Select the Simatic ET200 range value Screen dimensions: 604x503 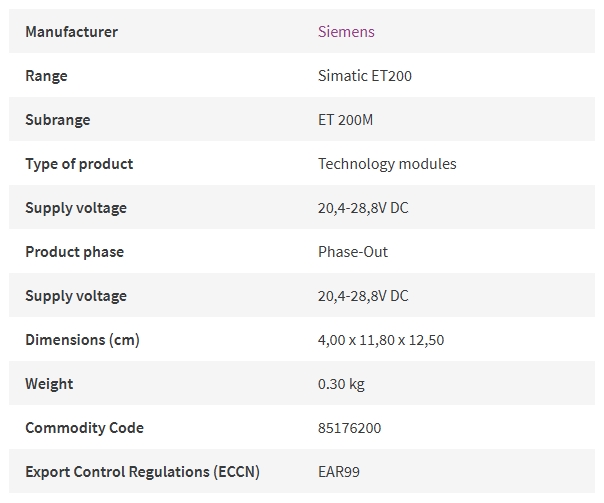tap(365, 76)
